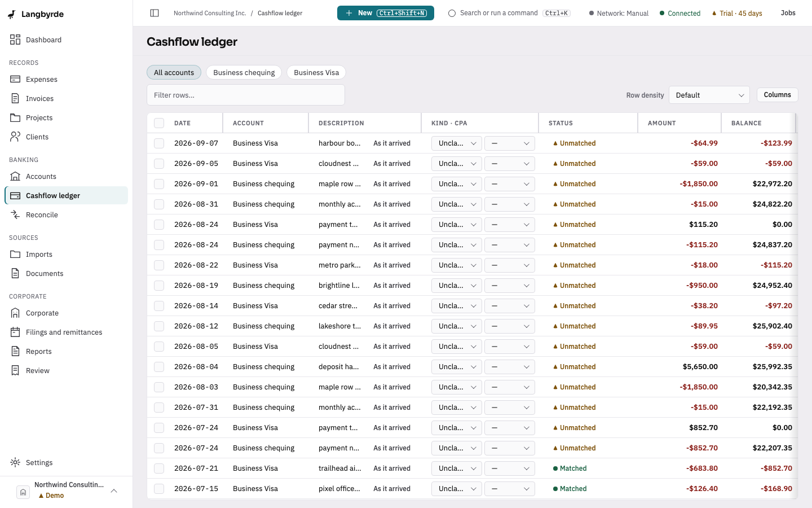812x508 pixels.
Task: Open Kind dropdown for 2026-09-07 row
Action: point(457,143)
